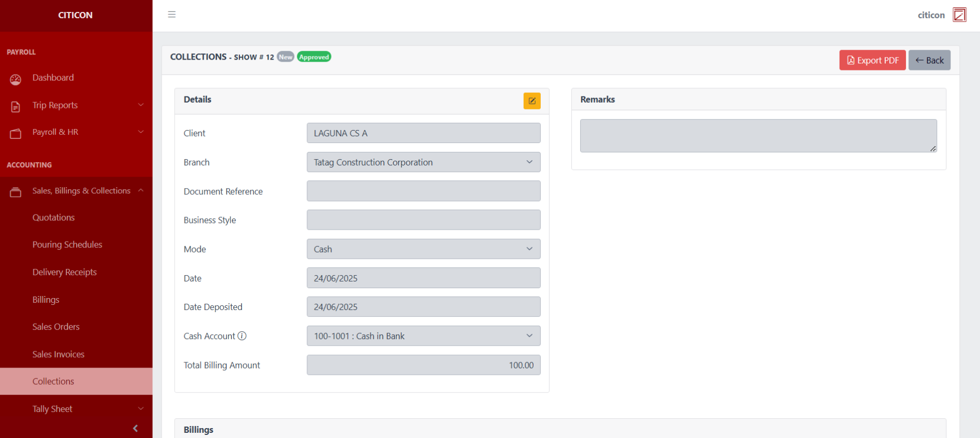Click the hamburger menu icon
This screenshot has height=438, width=980.
tap(171, 15)
